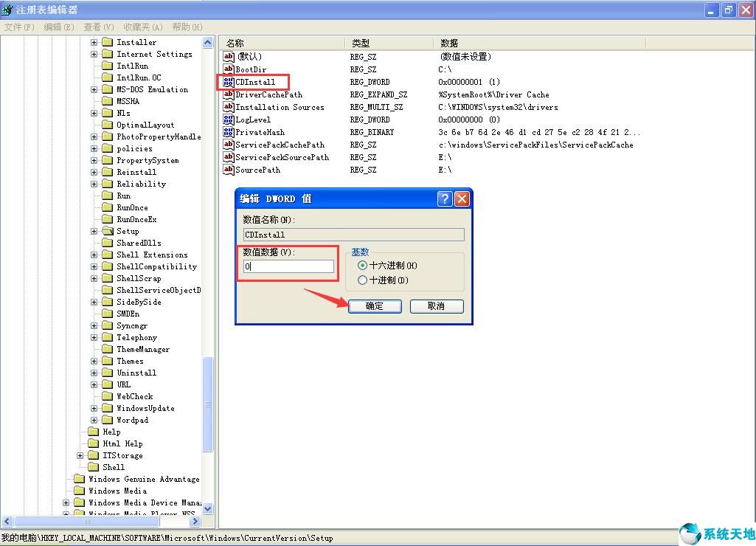Select the WebCheck tree item
This screenshot has width=756, height=546.
tap(135, 396)
